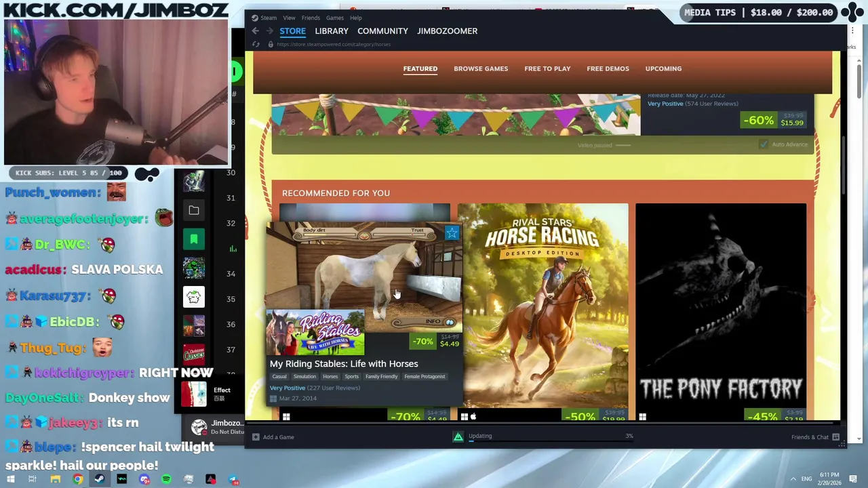Open the Help menu

click(x=356, y=18)
